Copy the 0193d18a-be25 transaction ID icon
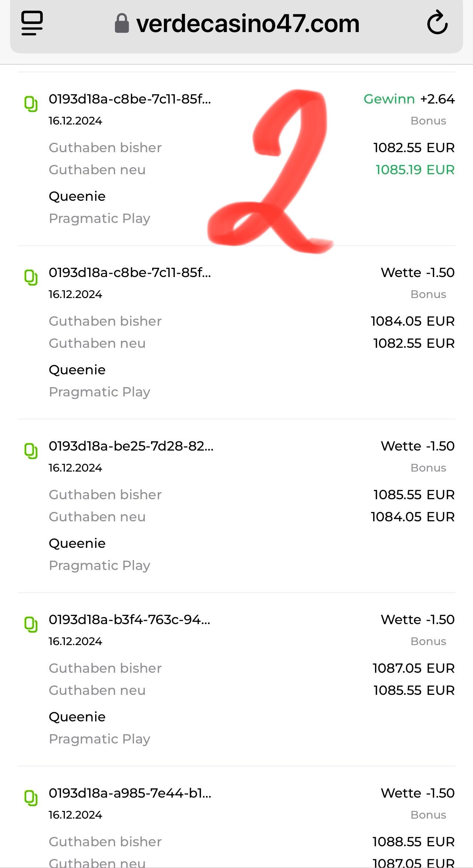 click(31, 451)
